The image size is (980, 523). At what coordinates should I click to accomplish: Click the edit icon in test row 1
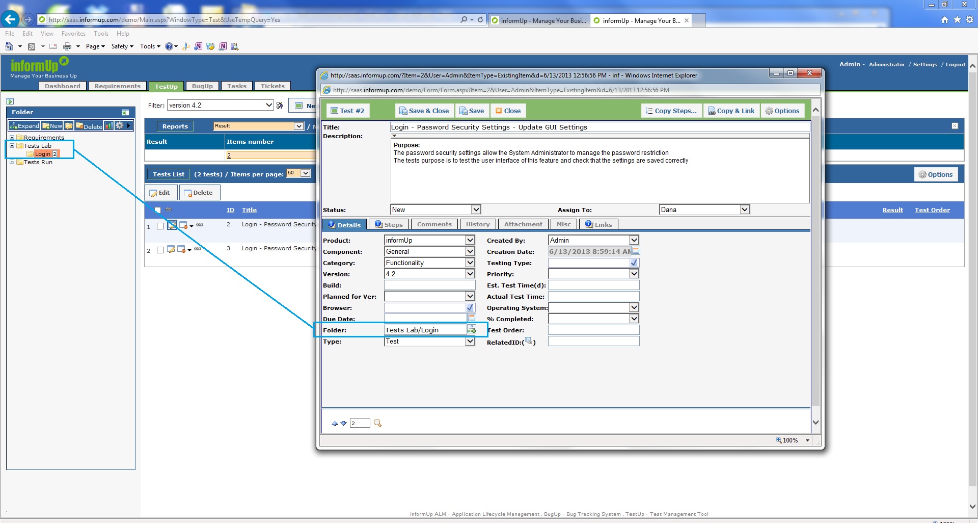pyautogui.click(x=172, y=225)
